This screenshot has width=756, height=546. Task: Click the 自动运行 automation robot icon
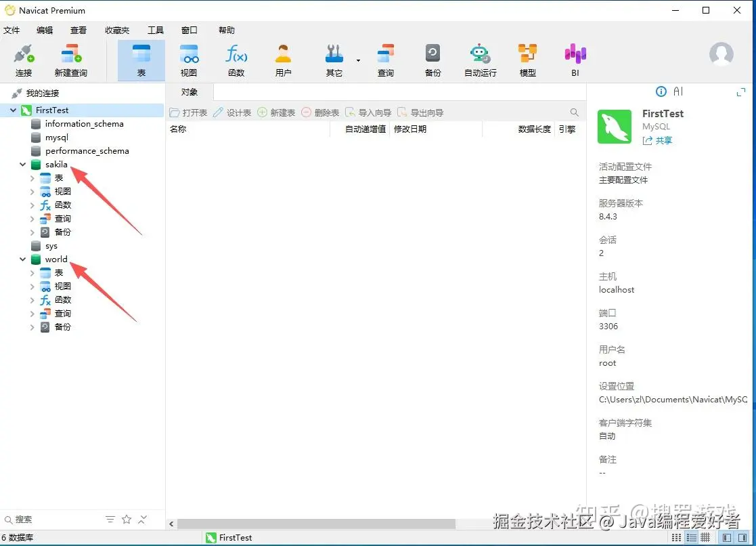(x=481, y=60)
